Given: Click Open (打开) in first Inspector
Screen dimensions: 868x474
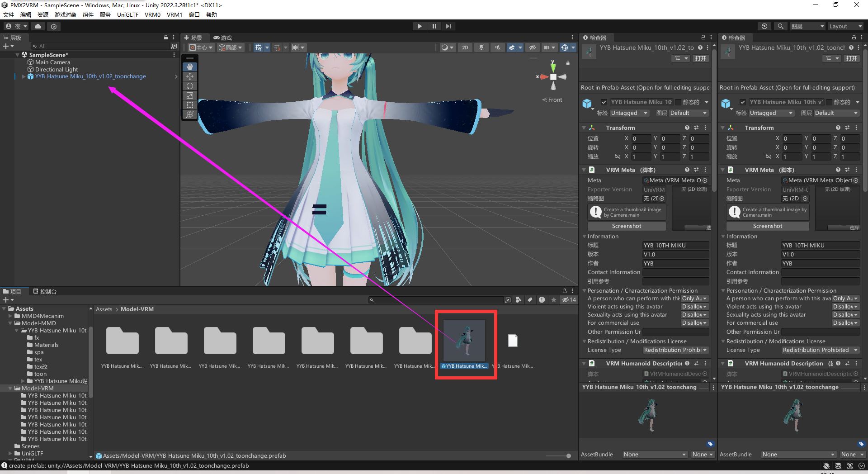Looking at the screenshot, I should [700, 58].
